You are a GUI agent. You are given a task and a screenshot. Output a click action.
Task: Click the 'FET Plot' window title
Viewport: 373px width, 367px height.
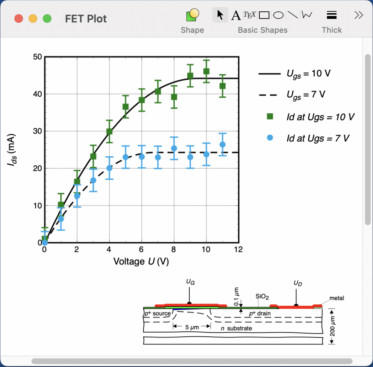pos(86,19)
